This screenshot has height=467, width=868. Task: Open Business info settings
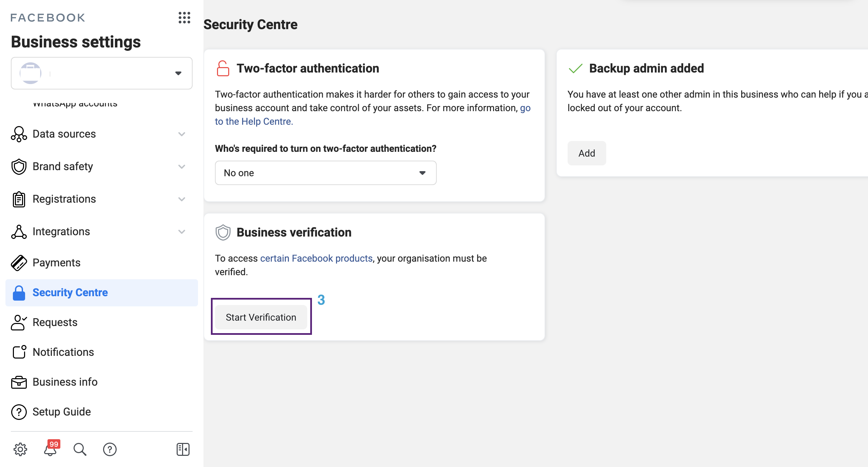pos(65,382)
